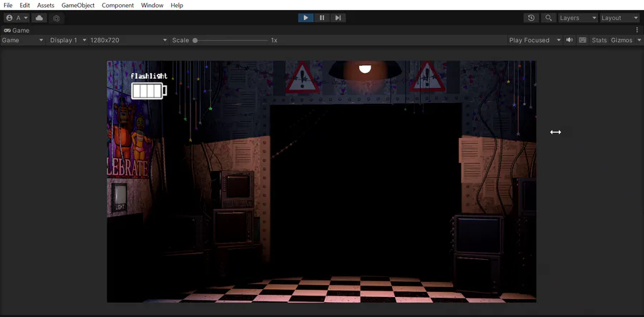Open the Display 1 dropdown
The height and width of the screenshot is (317, 644).
click(x=68, y=40)
